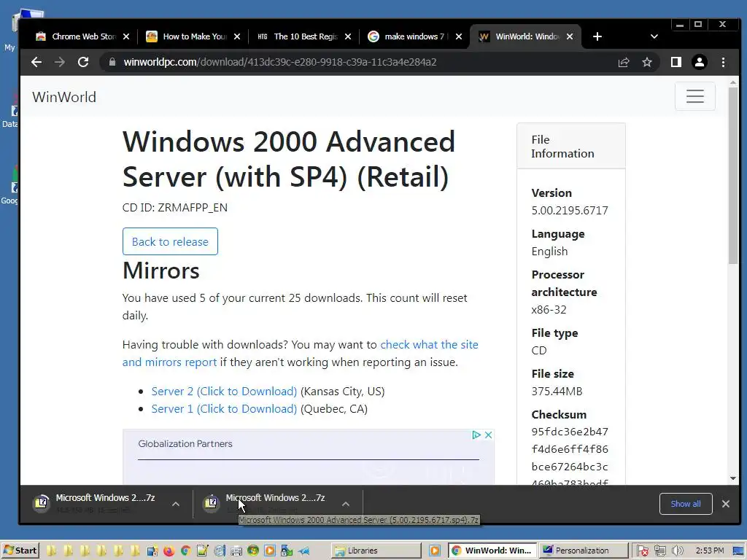This screenshot has height=560, width=747.
Task: Open the Windows Start menu
Action: click(x=20, y=551)
